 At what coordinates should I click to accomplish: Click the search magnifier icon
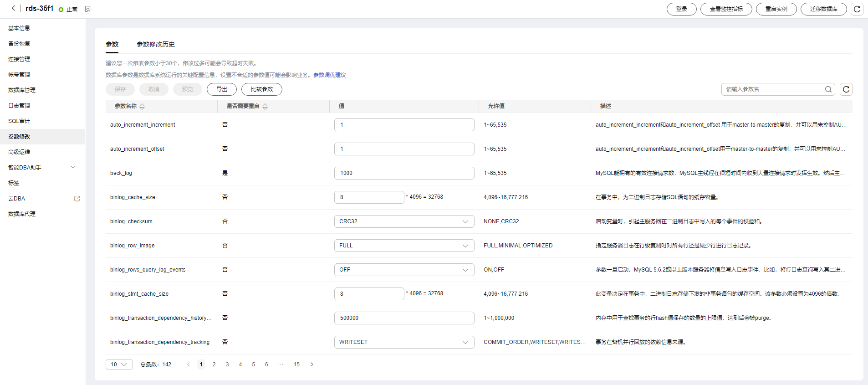828,89
